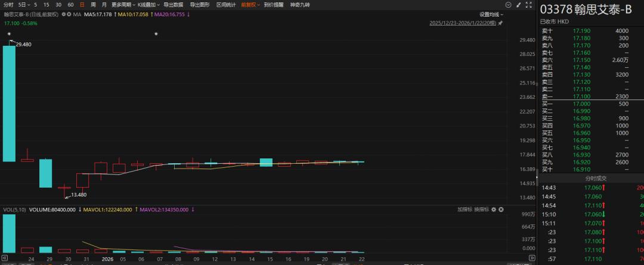Select 卖一 ask row at 17.100
Image resolution: width=644 pixels, height=265 pixels.
point(591,96)
